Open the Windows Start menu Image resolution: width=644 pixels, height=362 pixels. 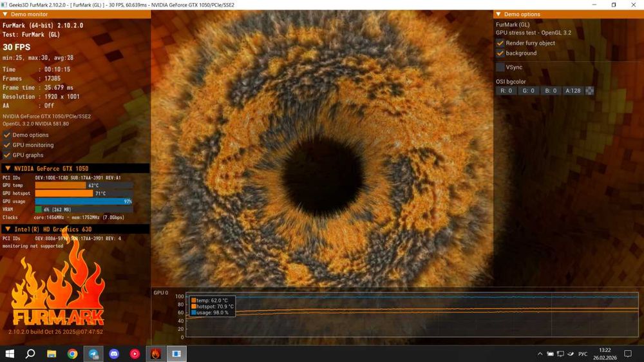coord(10,354)
